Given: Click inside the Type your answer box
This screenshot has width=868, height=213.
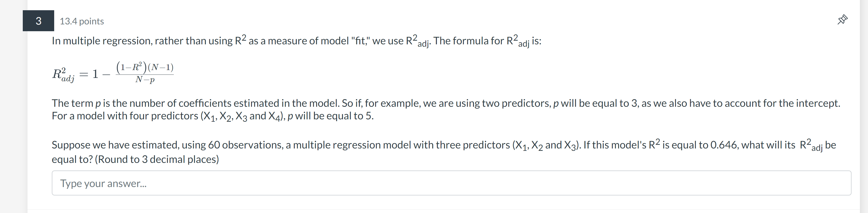Looking at the screenshot, I should click(x=236, y=183).
